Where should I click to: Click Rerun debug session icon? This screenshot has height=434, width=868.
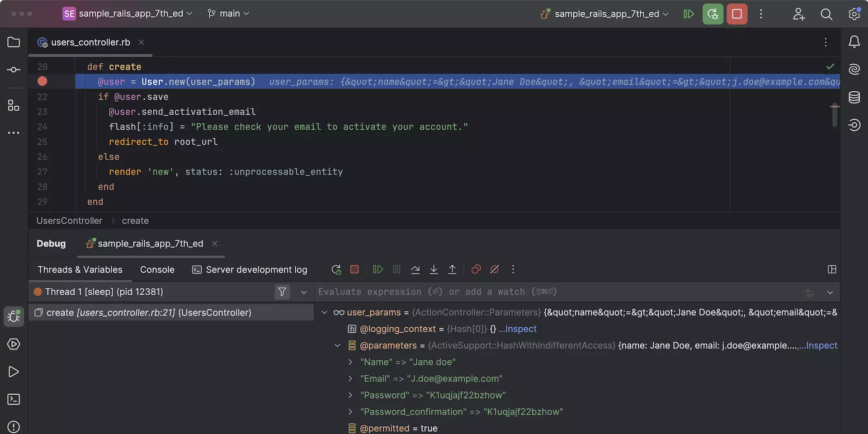click(x=336, y=269)
